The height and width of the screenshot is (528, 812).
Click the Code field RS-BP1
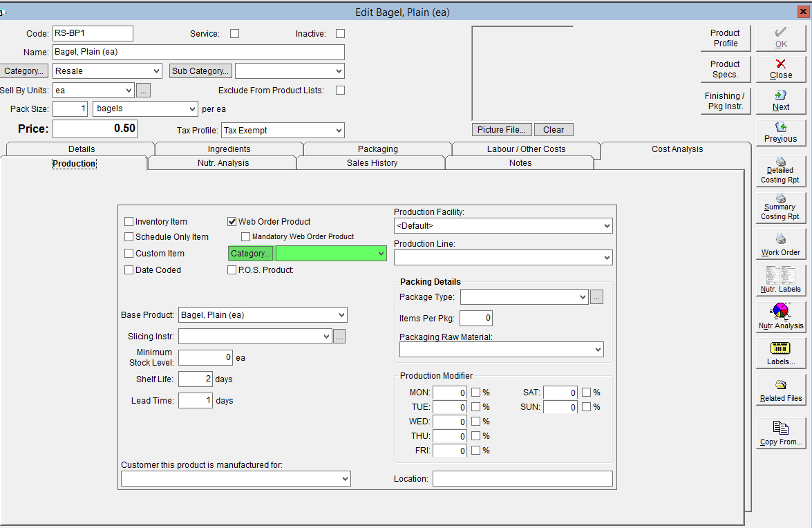click(x=93, y=33)
